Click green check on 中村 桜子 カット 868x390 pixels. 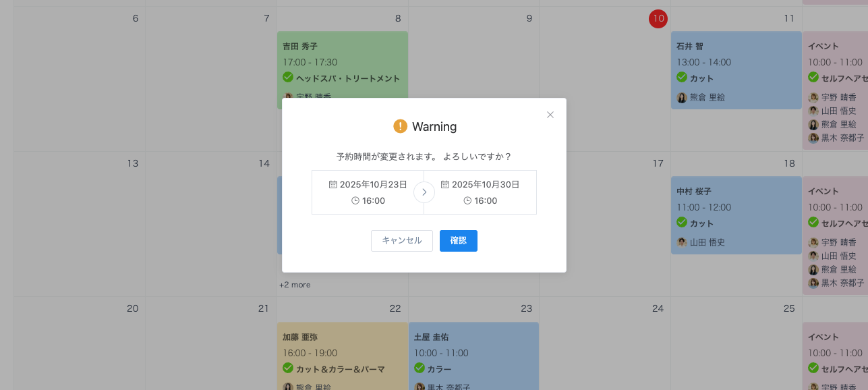click(x=682, y=223)
